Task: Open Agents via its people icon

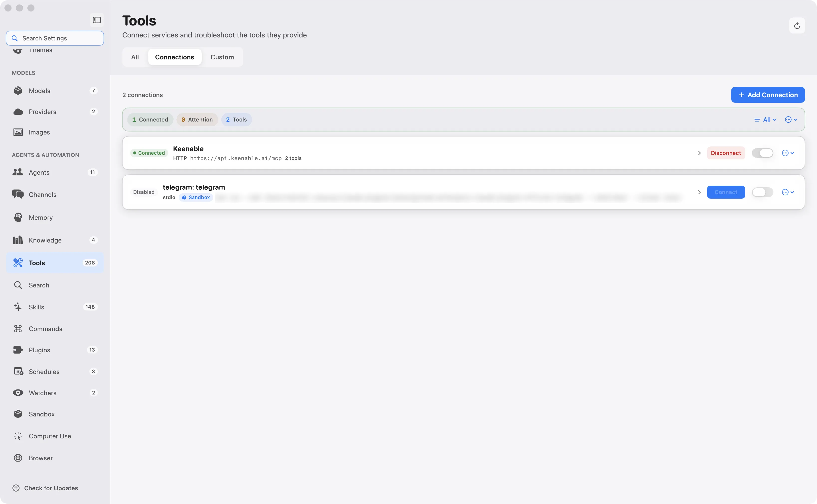Action: [18, 172]
